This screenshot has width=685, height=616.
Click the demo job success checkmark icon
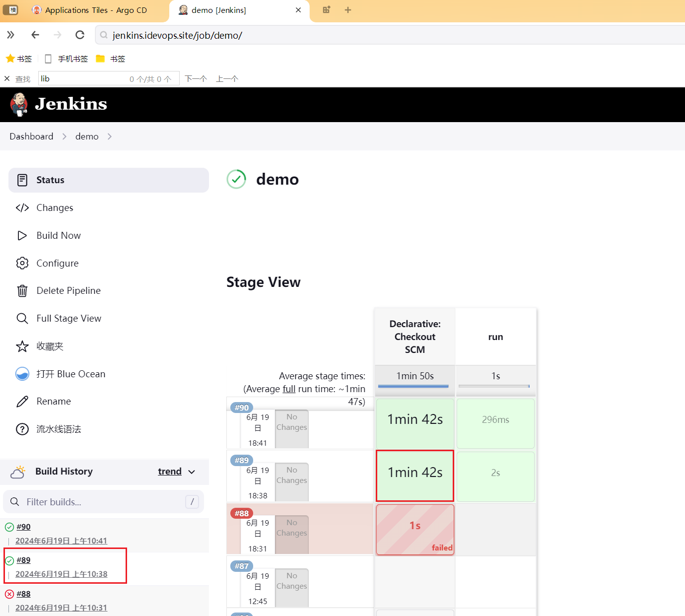point(236,179)
